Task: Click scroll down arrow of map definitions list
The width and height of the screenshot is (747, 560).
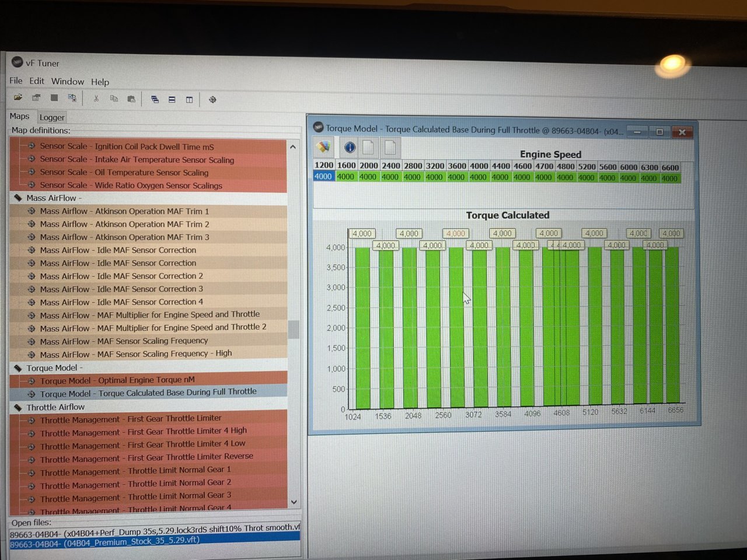Action: [x=294, y=502]
